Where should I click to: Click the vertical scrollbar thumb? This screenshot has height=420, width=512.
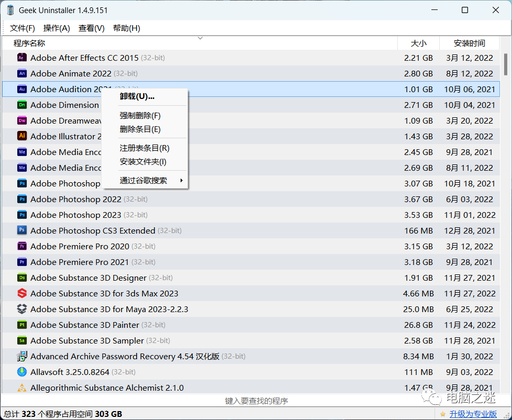tap(506, 64)
